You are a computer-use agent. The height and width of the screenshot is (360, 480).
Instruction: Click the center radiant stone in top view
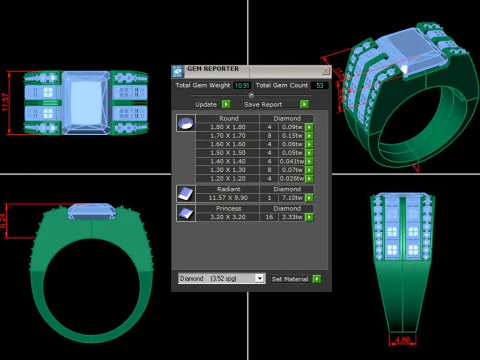point(86,102)
